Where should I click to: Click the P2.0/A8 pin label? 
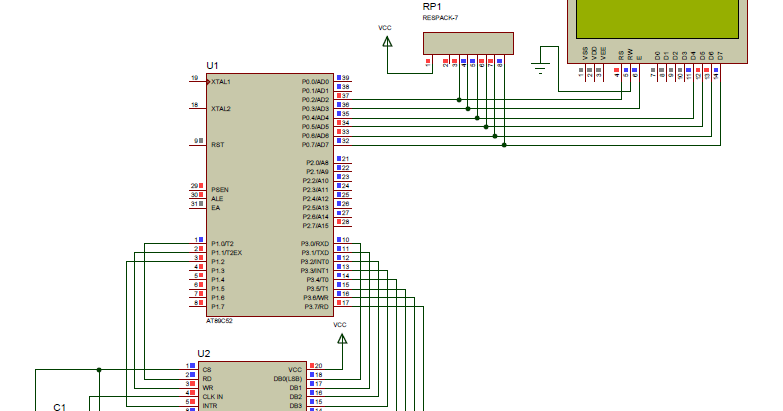pyautogui.click(x=317, y=163)
